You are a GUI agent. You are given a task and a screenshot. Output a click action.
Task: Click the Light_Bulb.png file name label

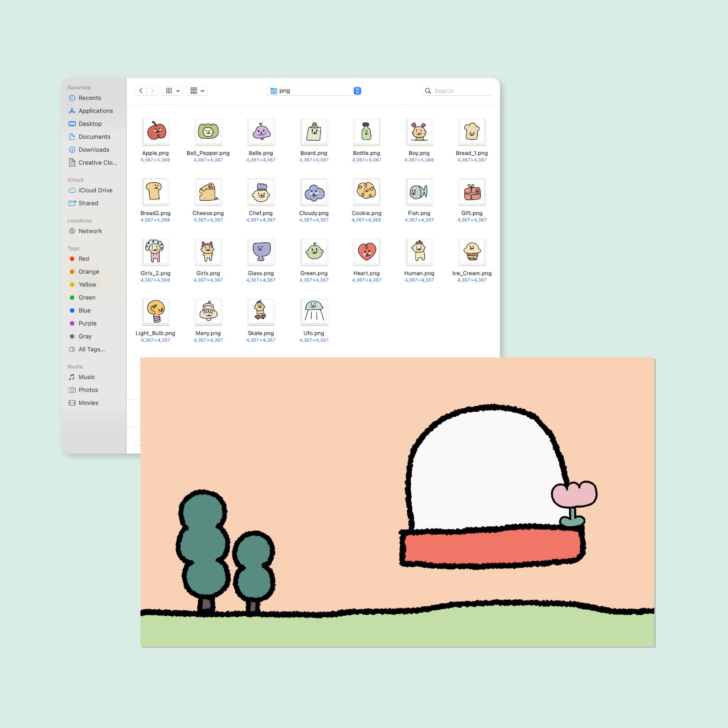pos(155,333)
